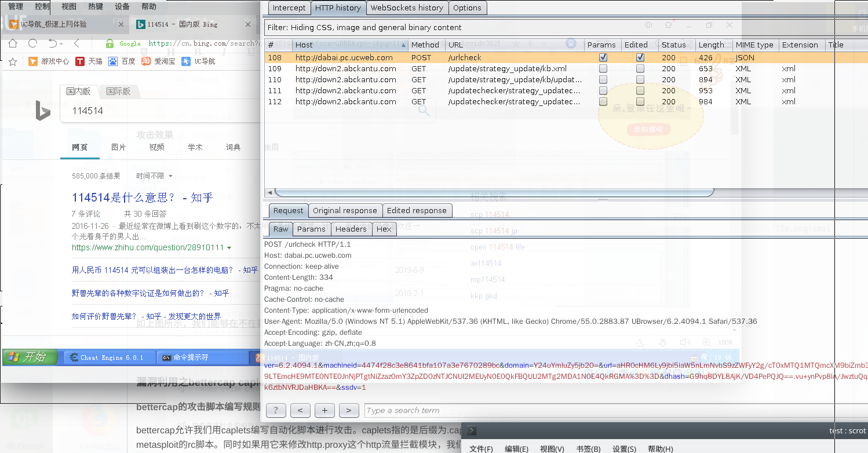Open UC导航 bookmark
868x453 pixels.
click(x=198, y=61)
